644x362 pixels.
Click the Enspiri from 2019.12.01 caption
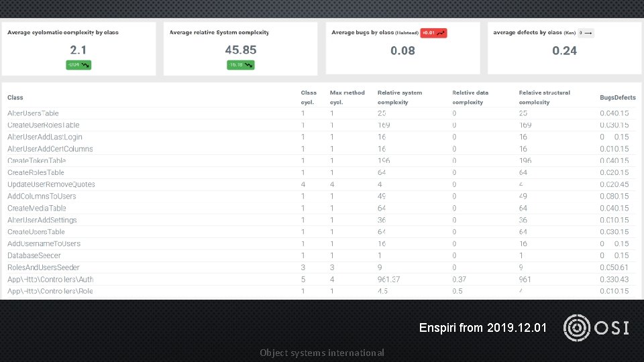[x=482, y=328]
